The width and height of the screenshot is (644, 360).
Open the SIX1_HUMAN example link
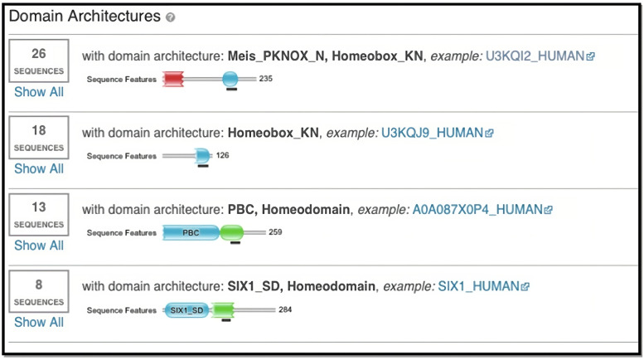(x=478, y=286)
